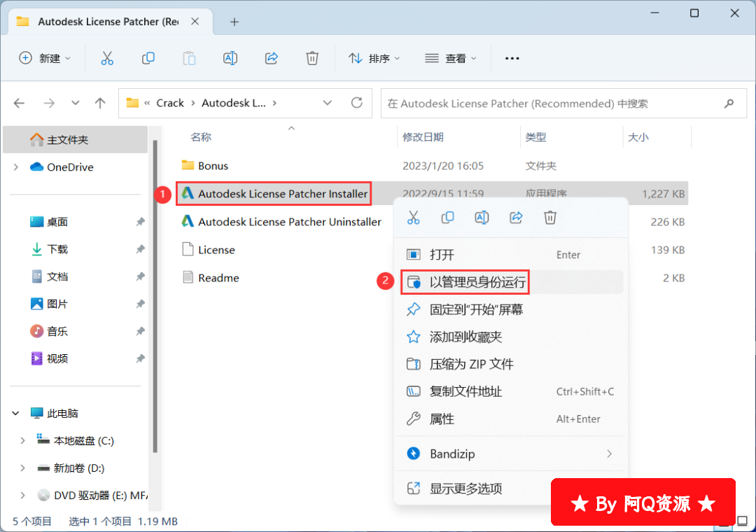Choose 属性 from the context menu
This screenshot has width=756, height=532.
[x=512, y=419]
